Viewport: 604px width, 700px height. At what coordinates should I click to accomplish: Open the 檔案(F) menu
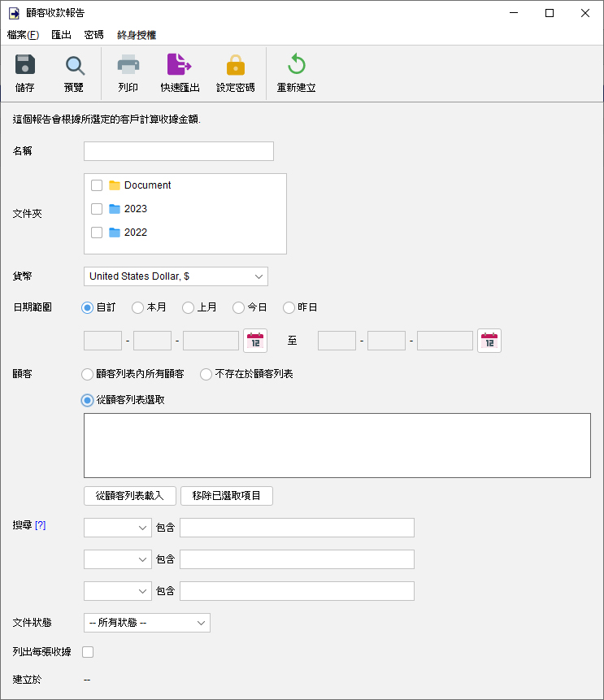24,35
